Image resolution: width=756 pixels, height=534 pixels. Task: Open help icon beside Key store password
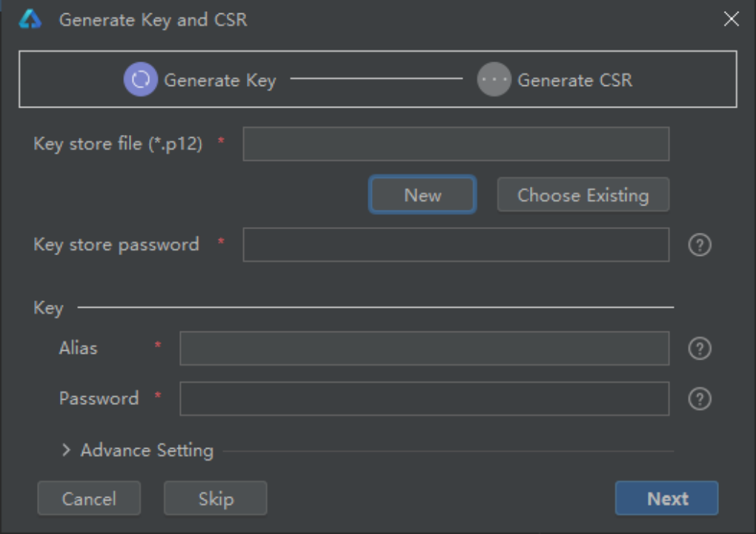tap(700, 245)
